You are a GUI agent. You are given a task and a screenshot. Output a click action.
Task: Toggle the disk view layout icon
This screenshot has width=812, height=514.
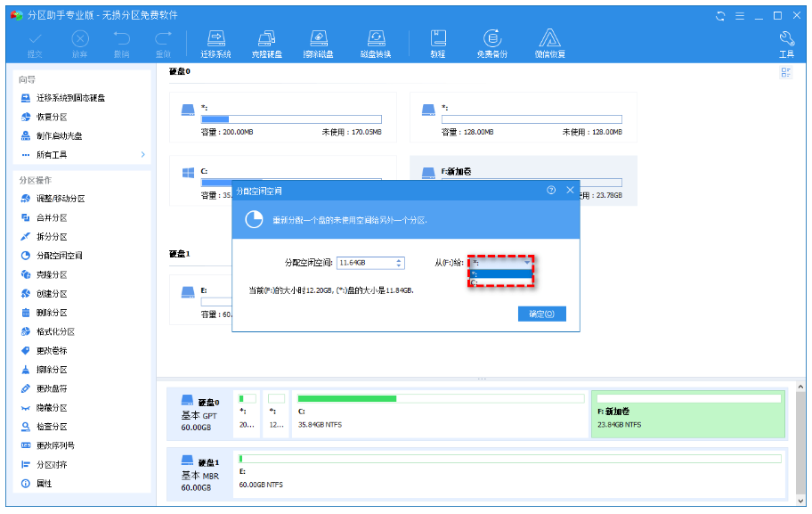(x=786, y=72)
